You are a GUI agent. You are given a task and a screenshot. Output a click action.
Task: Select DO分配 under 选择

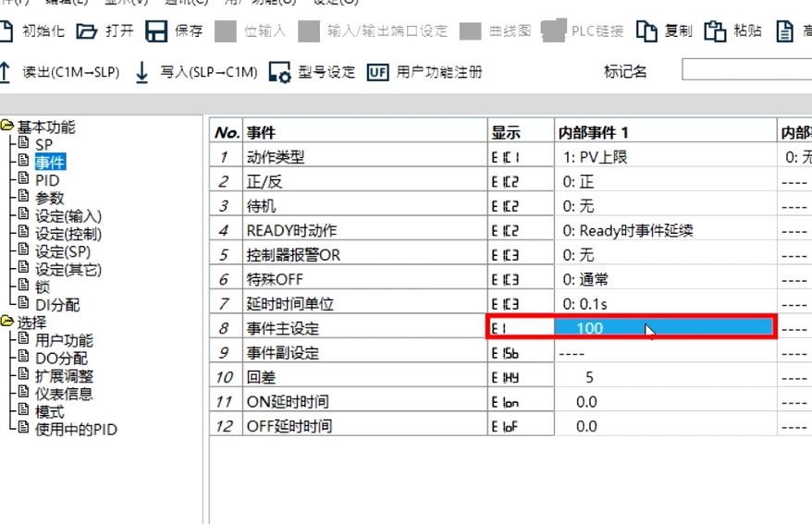click(x=61, y=359)
